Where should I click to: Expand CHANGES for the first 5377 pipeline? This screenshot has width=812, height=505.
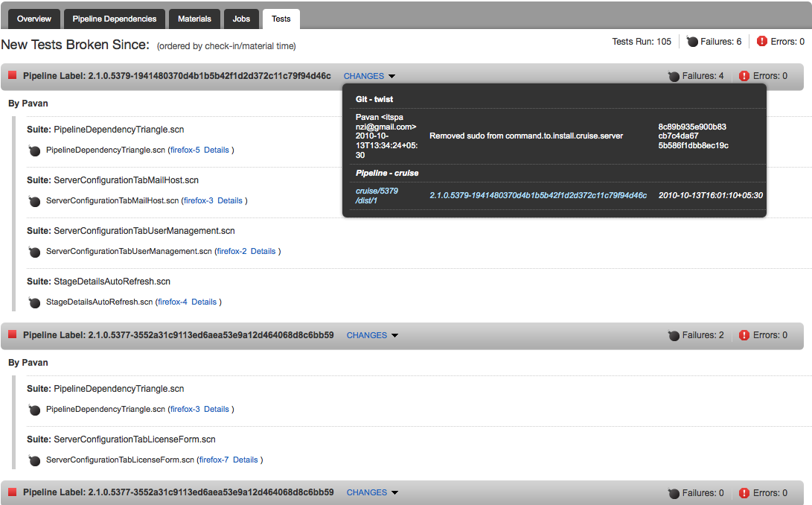click(x=372, y=335)
